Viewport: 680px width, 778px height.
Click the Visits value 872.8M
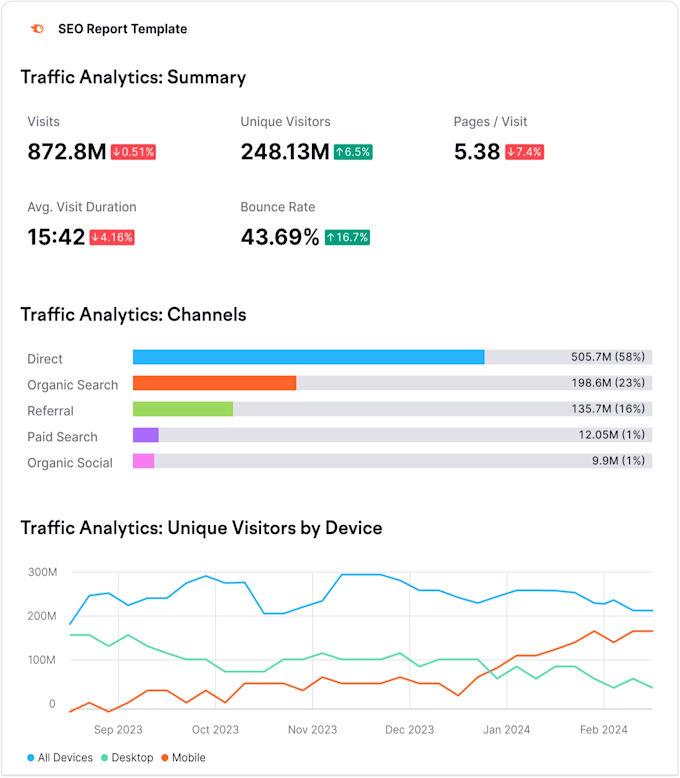(x=67, y=152)
